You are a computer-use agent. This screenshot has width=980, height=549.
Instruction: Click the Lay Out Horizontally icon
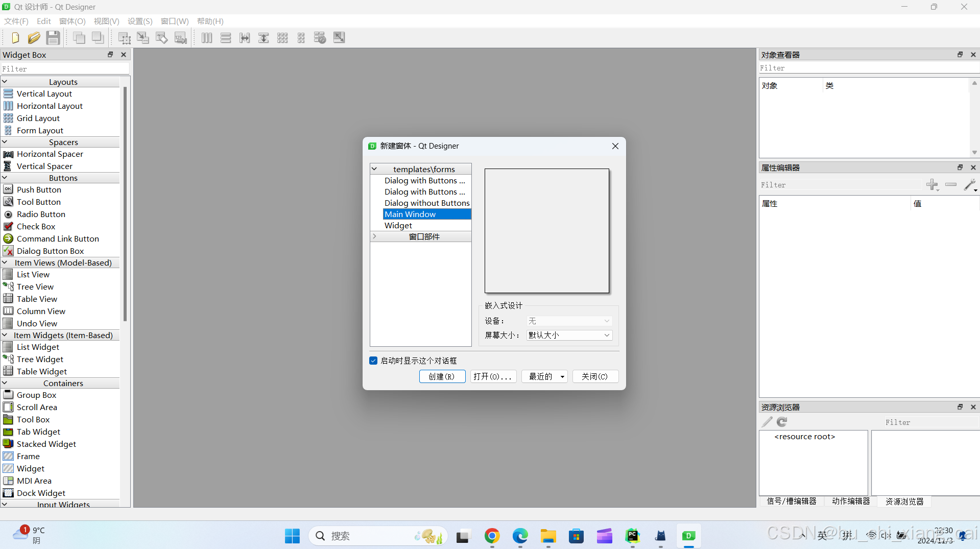[x=207, y=38]
